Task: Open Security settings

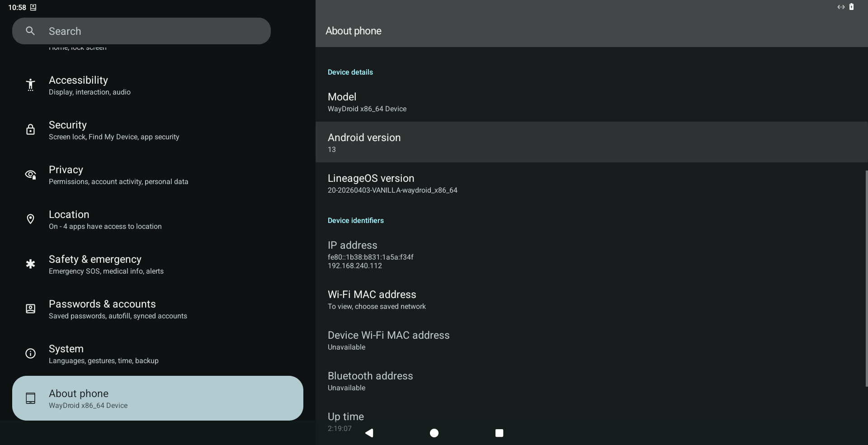Action: [x=158, y=130]
